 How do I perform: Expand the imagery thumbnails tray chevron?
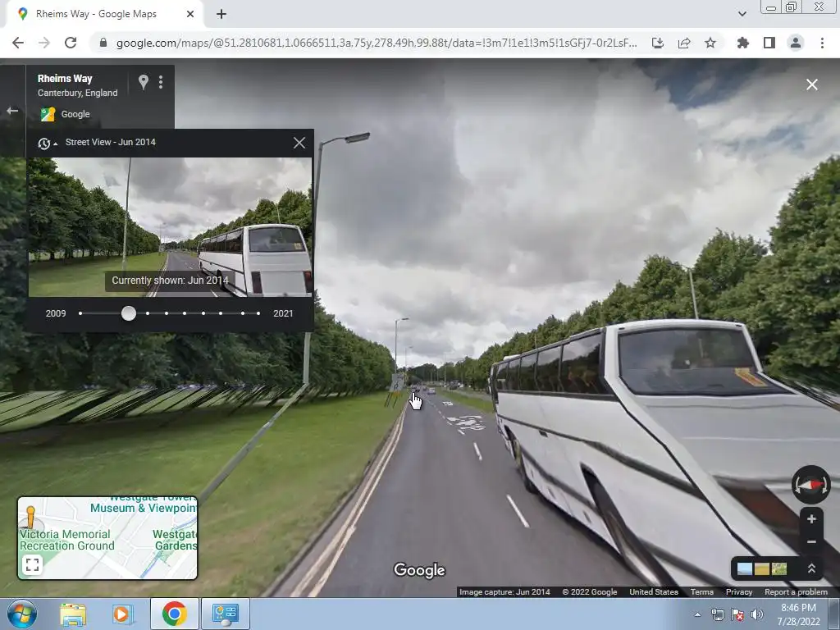811,568
